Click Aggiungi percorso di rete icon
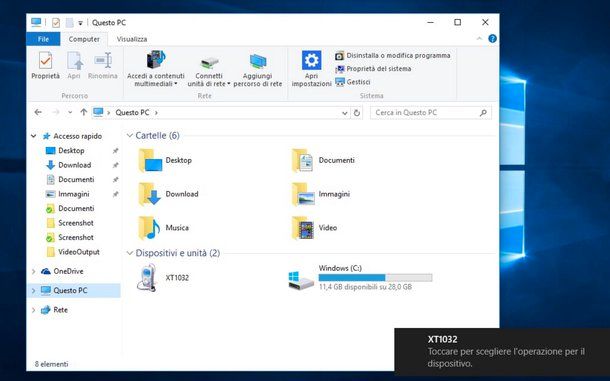This screenshot has width=610, height=381. click(258, 61)
